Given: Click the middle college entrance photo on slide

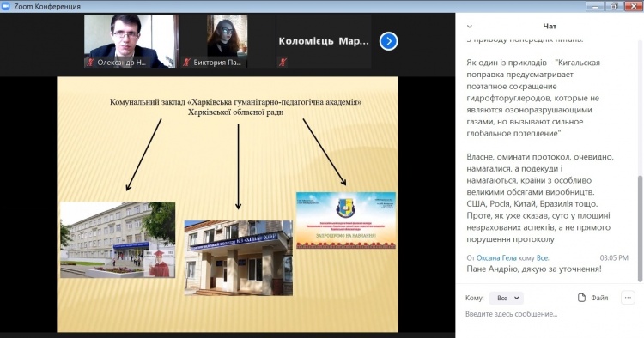Looking at the screenshot, I should point(239,258).
